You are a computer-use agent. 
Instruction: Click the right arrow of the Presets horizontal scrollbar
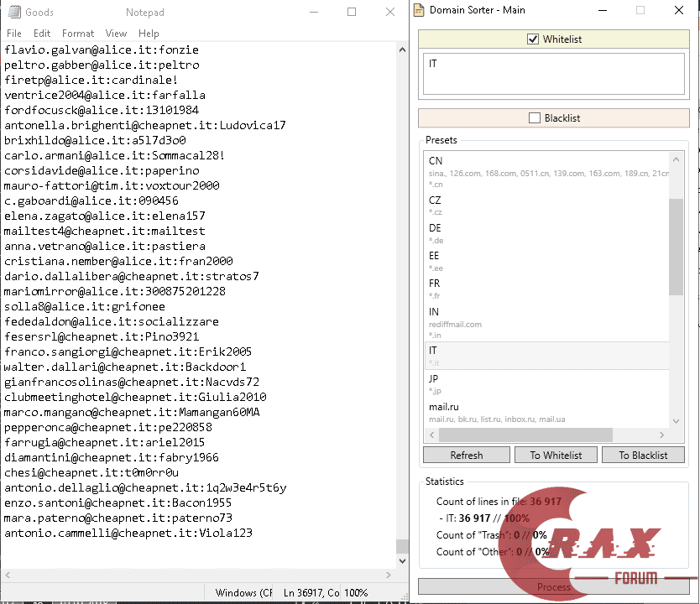(x=663, y=435)
